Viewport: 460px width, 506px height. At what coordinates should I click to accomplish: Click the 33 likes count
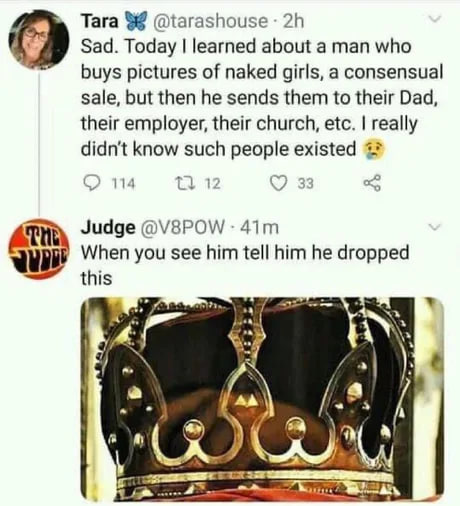306,184
